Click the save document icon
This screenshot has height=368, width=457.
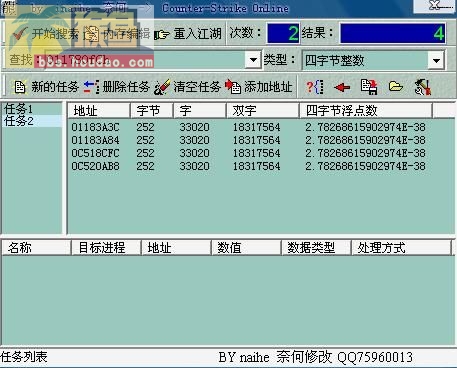click(369, 87)
